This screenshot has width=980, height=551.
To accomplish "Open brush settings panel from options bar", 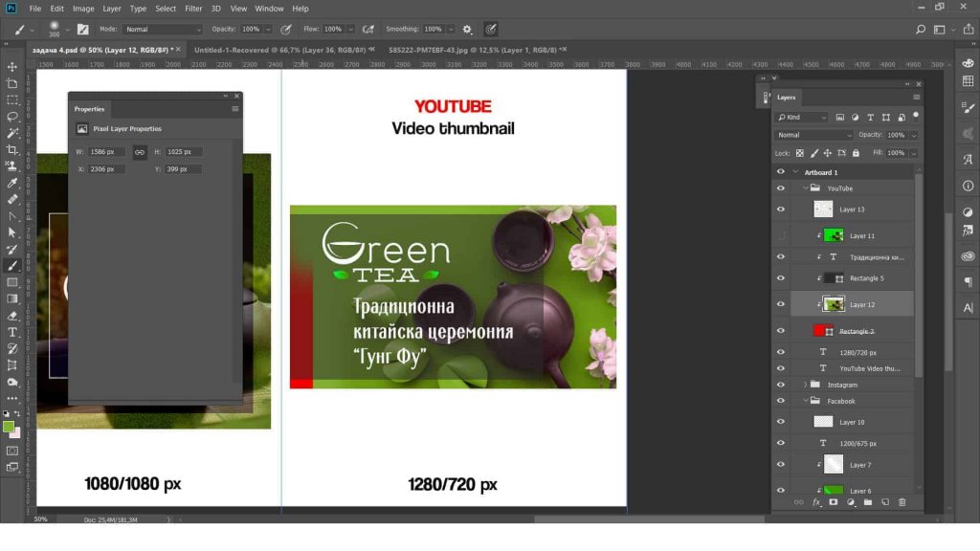I will pyautogui.click(x=82, y=30).
